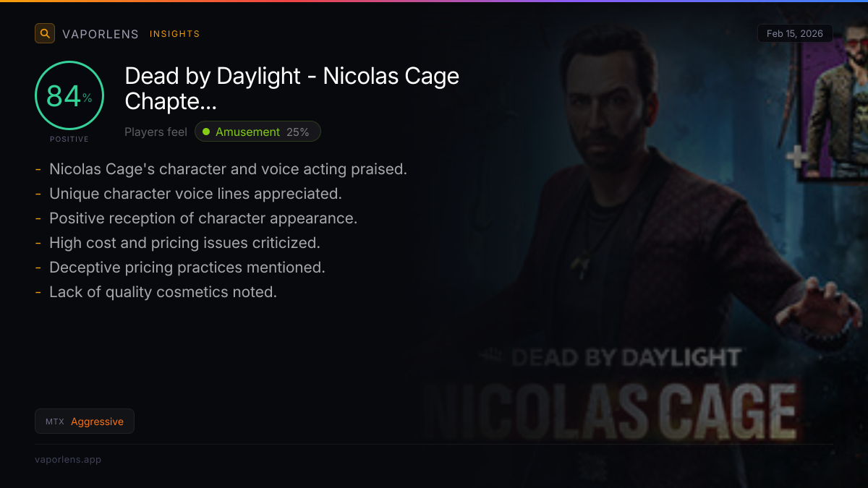Click the Vaporlens magnifier logo icon

(45, 33)
